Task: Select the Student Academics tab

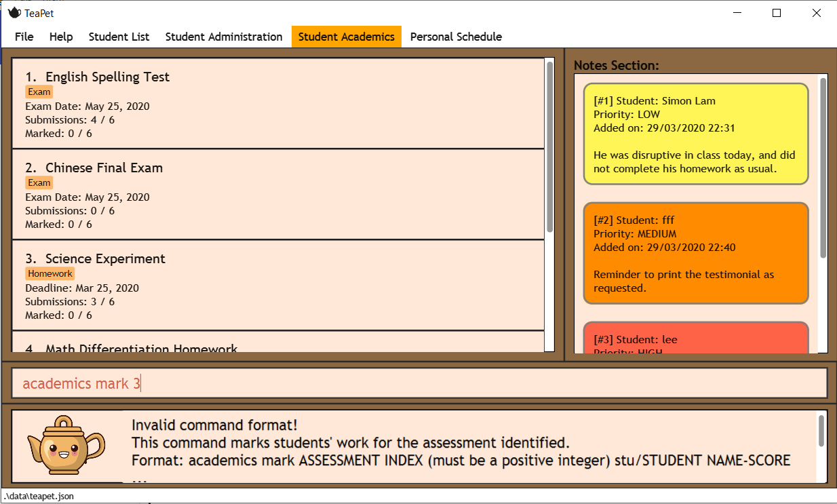Action: tap(347, 37)
